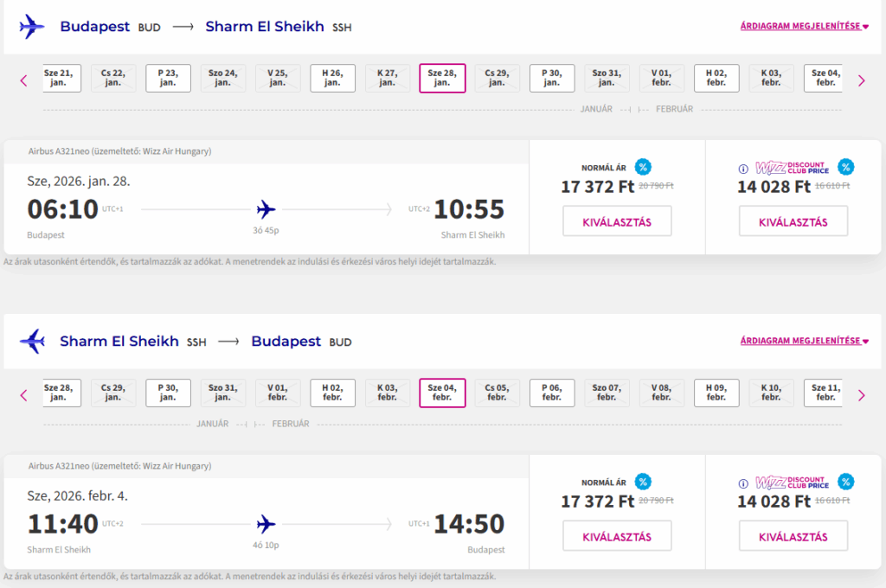Show later return dates with right arrow
886x588 pixels.
(x=861, y=395)
